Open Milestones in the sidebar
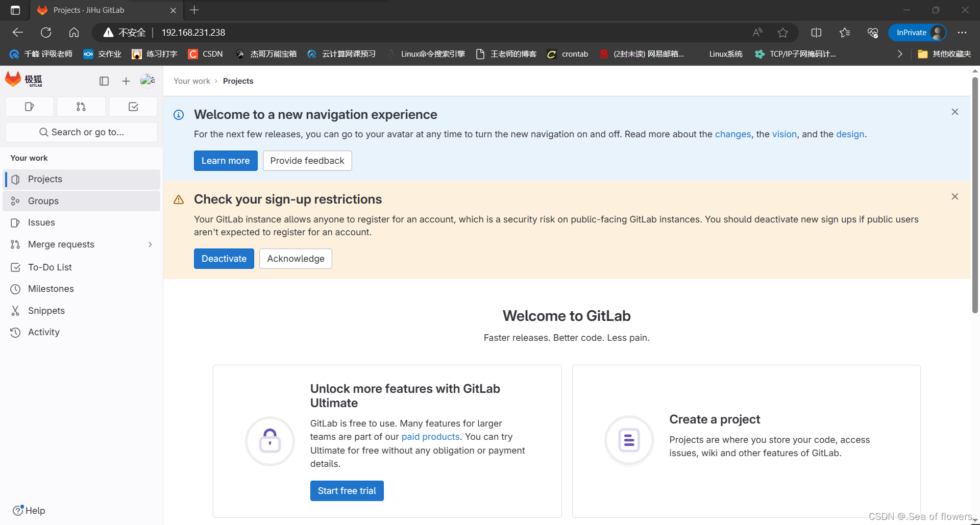The height and width of the screenshot is (525, 980). 82,289
